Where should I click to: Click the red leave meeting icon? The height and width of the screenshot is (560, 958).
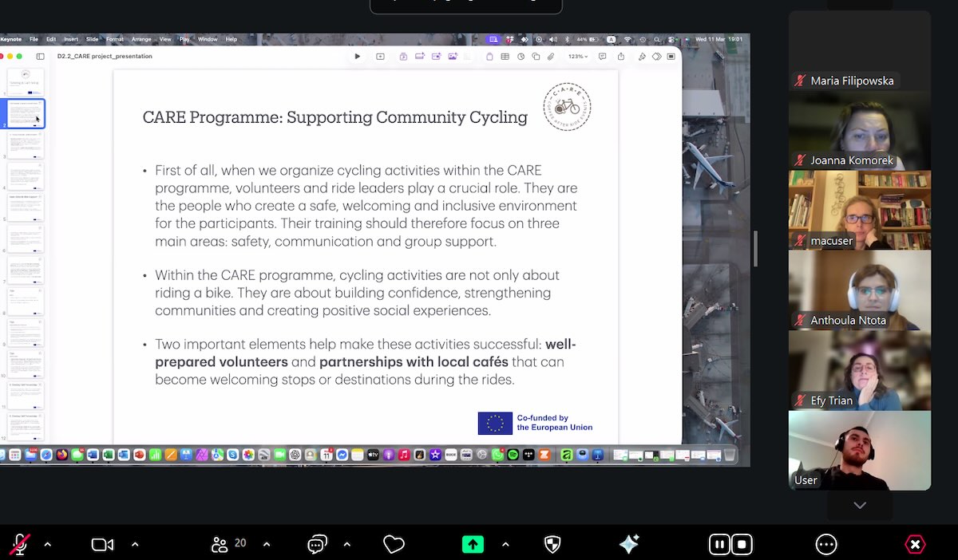[915, 545]
